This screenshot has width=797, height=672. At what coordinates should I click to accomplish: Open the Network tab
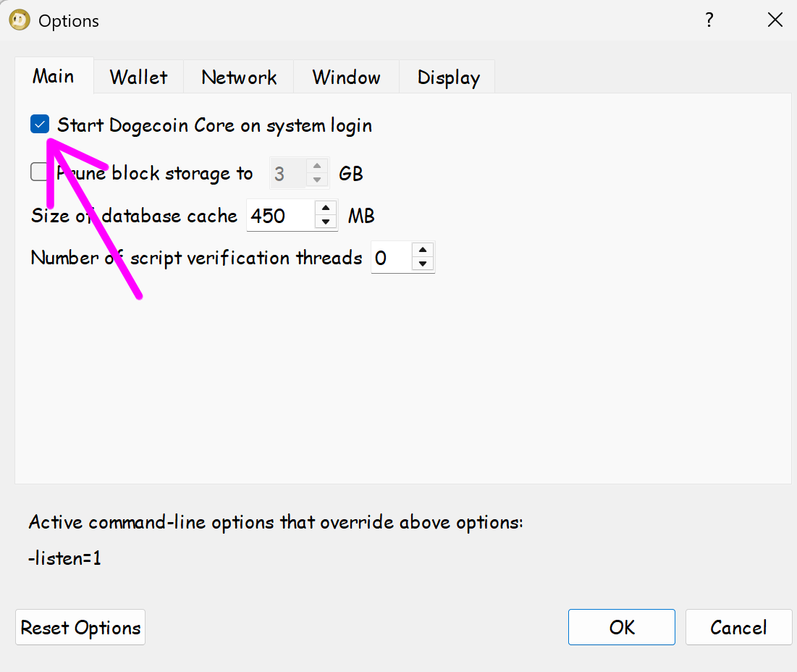(x=238, y=77)
